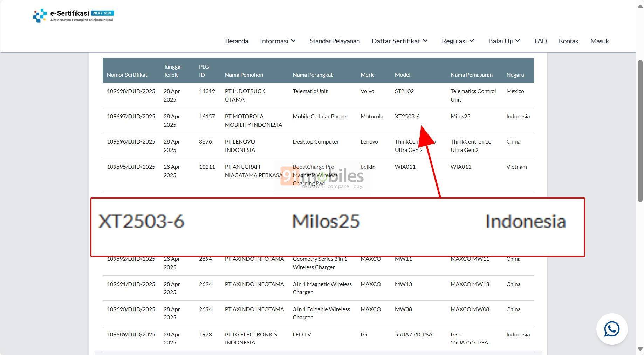This screenshot has height=355, width=644.
Task: Click the LED TV device cell
Action: tap(302, 335)
